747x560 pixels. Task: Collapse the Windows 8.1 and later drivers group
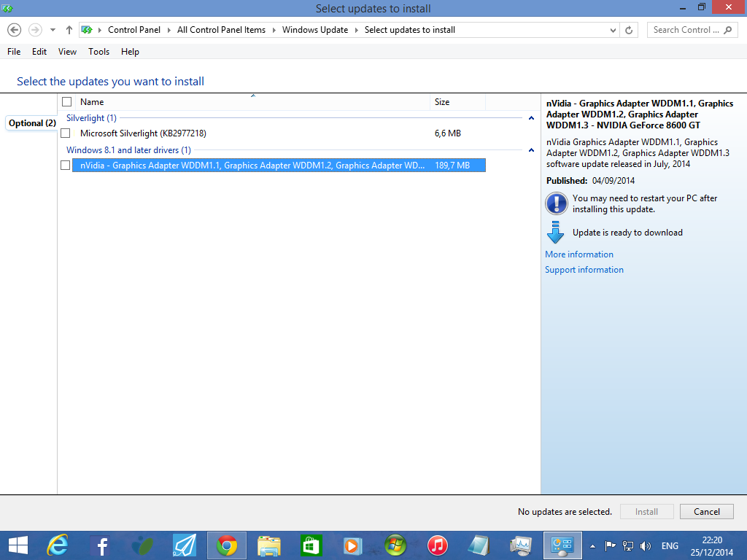click(531, 150)
